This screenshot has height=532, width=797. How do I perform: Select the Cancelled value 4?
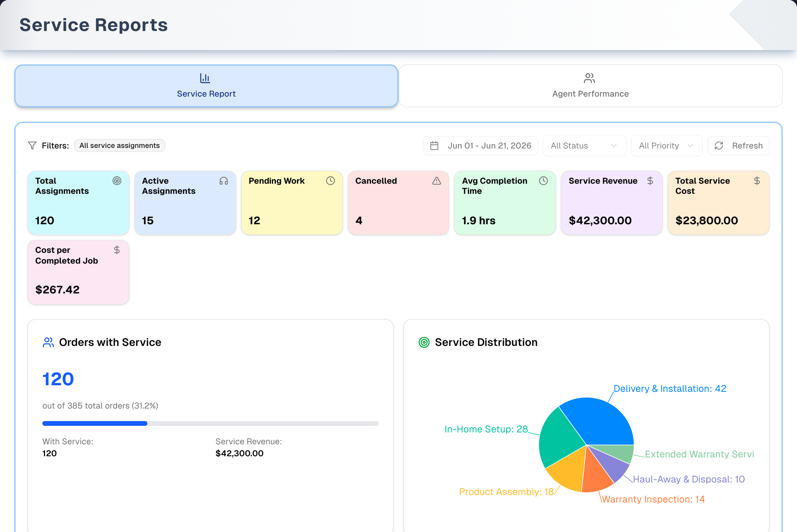coord(359,221)
